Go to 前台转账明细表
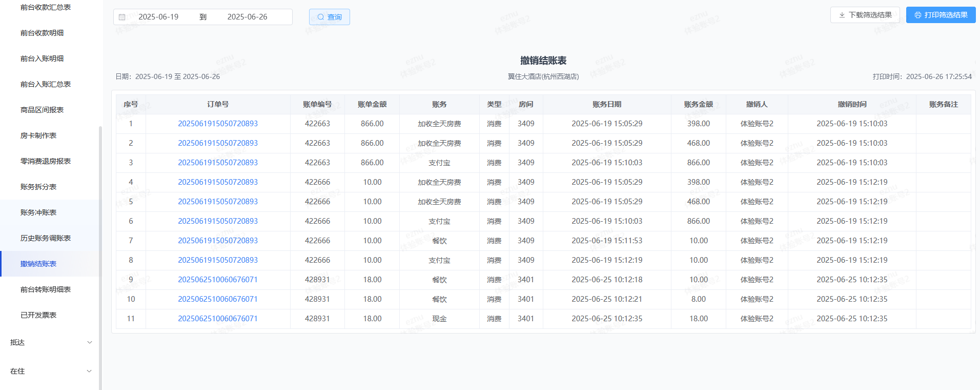980x390 pixels. point(46,289)
